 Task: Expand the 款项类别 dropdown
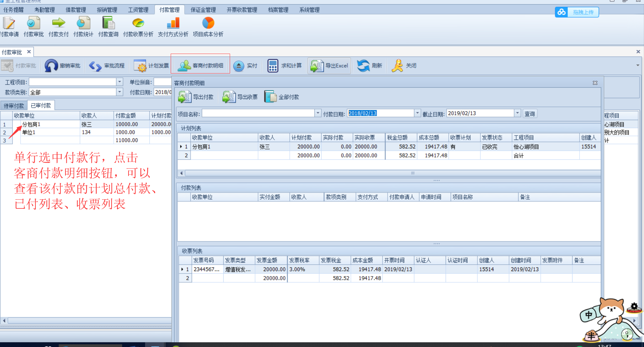(x=119, y=92)
